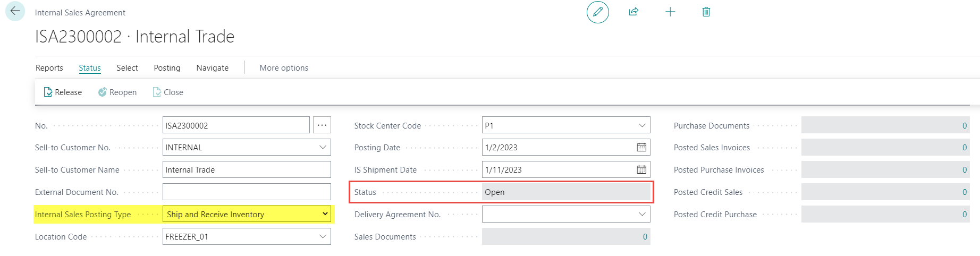Click the share icon
This screenshot has width=980, height=256.
pos(633,12)
